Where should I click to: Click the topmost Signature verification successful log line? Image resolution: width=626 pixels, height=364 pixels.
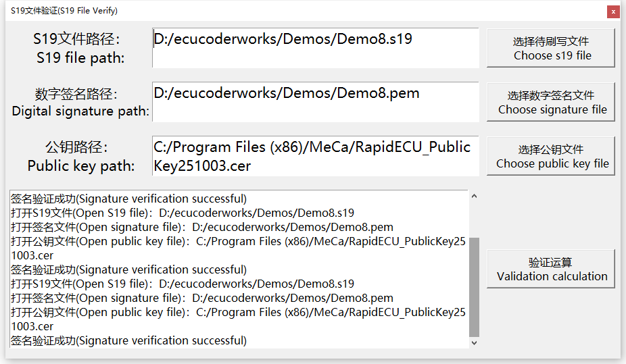(x=128, y=199)
